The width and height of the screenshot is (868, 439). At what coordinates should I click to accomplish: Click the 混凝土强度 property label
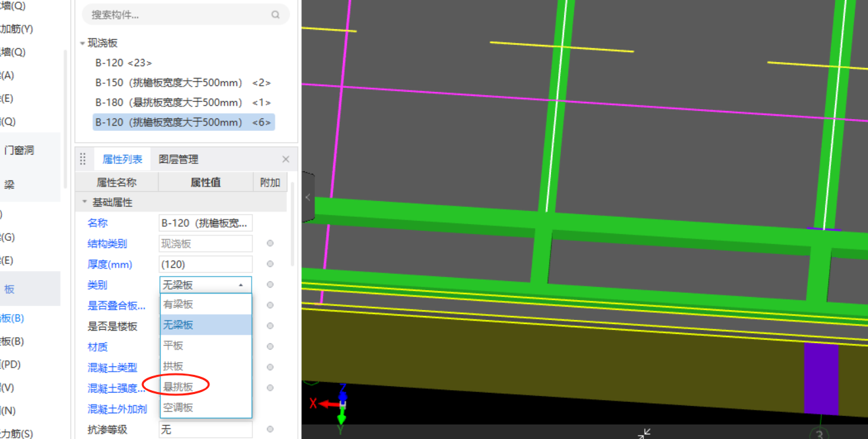[x=117, y=388]
